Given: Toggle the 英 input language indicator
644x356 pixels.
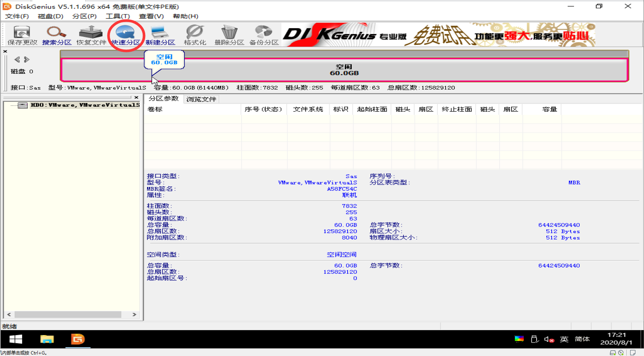Looking at the screenshot, I should click(564, 339).
